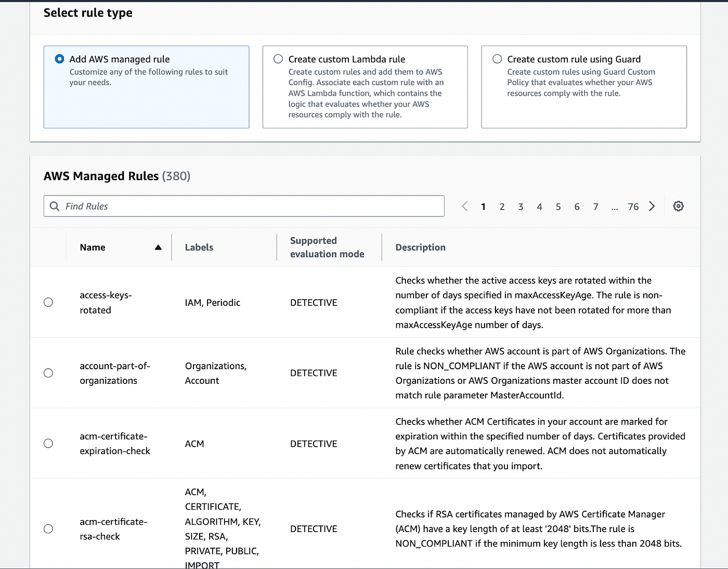This screenshot has width=728, height=569.
Task: Click into the Find Rules search field
Action: click(244, 206)
